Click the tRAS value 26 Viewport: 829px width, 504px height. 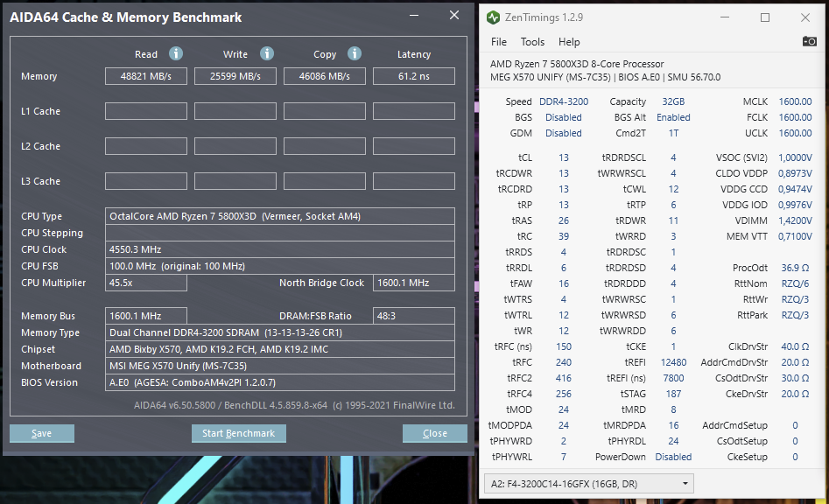(x=564, y=220)
